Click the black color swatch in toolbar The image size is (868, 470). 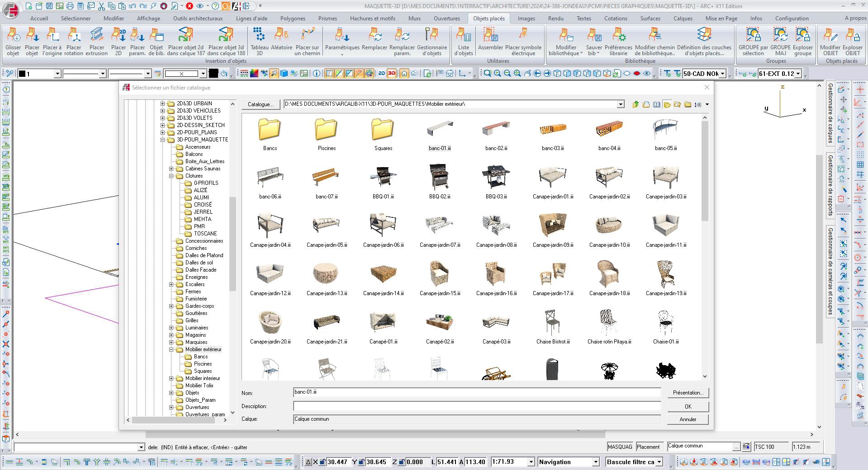(213, 74)
